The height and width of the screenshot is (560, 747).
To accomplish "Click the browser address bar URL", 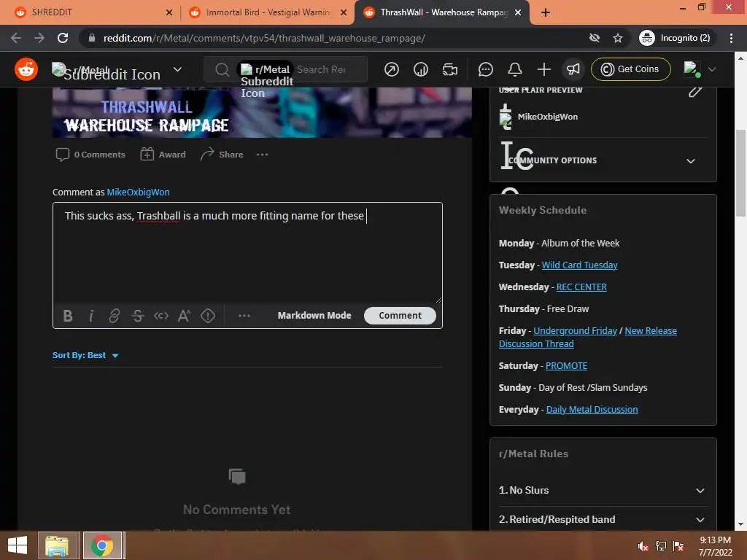I will (264, 38).
